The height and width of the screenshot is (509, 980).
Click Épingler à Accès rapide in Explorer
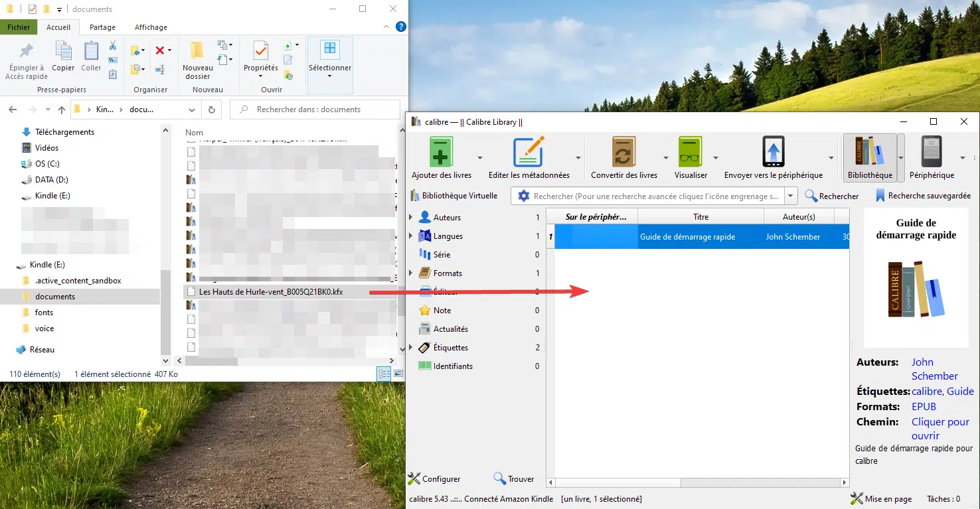tap(27, 61)
